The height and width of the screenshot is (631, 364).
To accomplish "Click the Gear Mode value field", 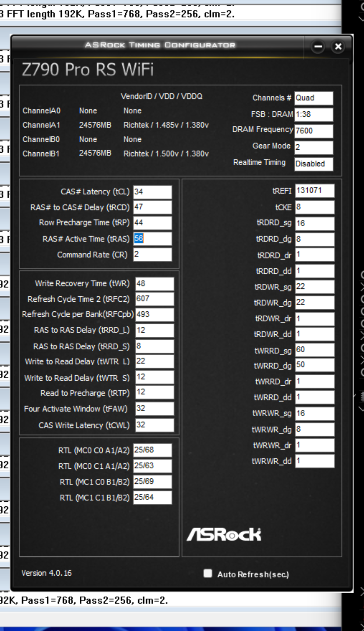I will point(314,147).
